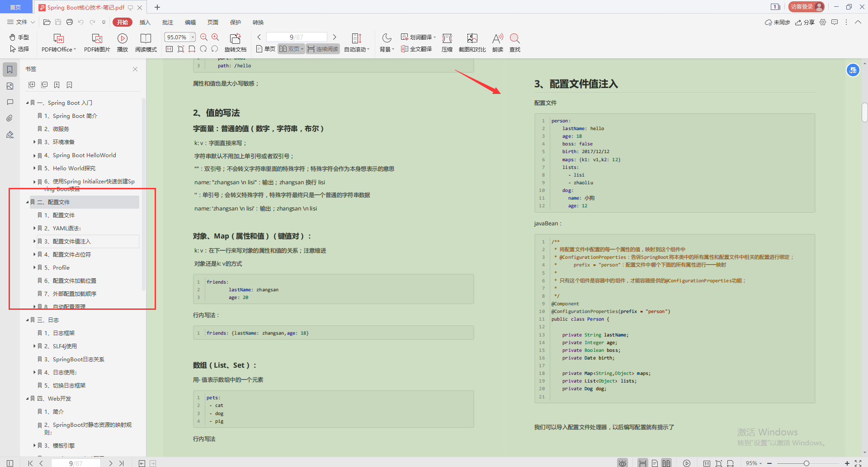Click the page number field
Screen dimensions: 868x467
coord(297,37)
